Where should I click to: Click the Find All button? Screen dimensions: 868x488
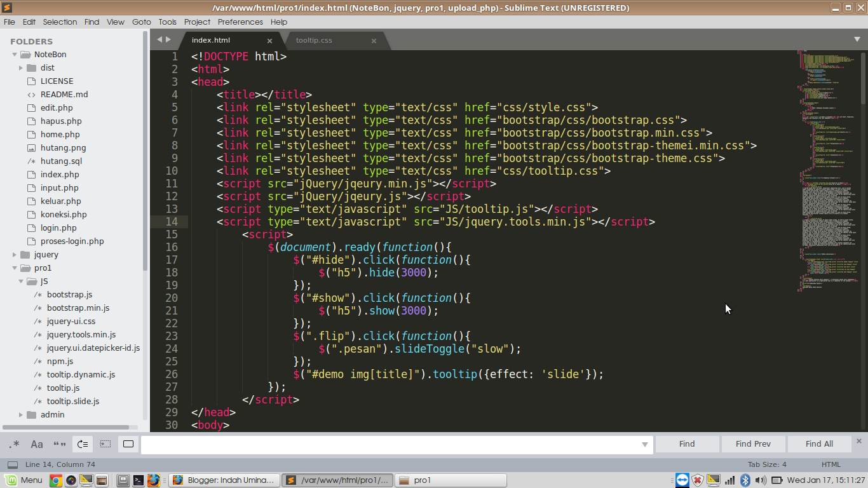[x=819, y=444]
